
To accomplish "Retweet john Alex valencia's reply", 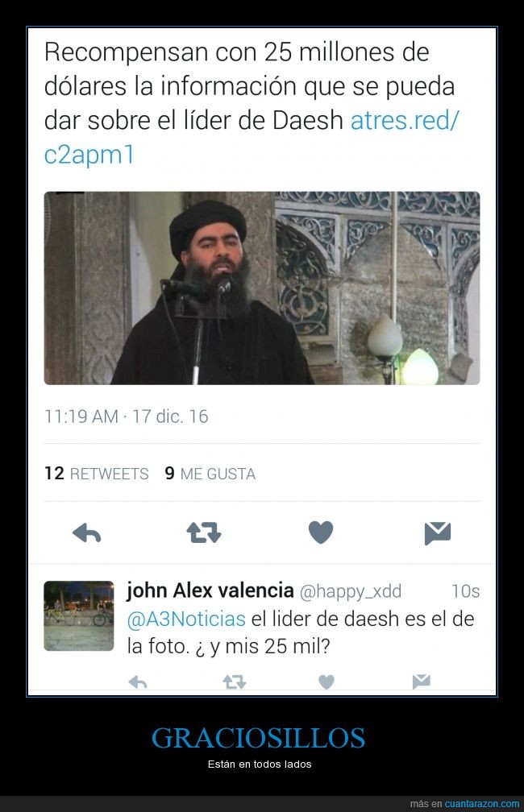I will pyautogui.click(x=235, y=682).
